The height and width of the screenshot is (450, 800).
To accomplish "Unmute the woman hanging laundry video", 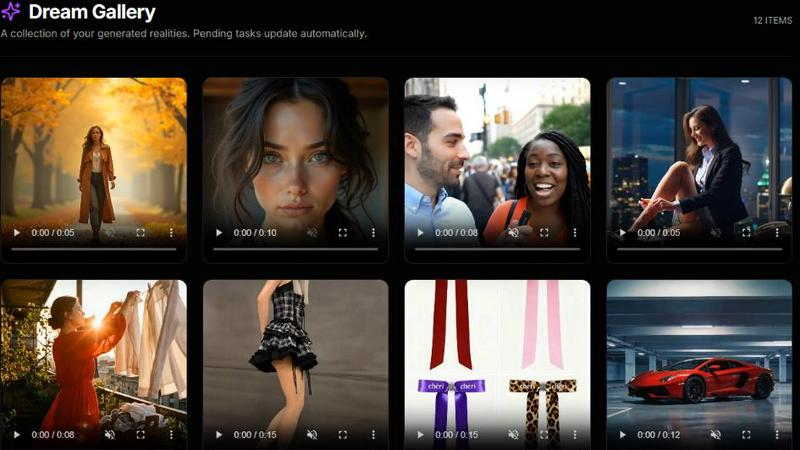I will (x=110, y=435).
